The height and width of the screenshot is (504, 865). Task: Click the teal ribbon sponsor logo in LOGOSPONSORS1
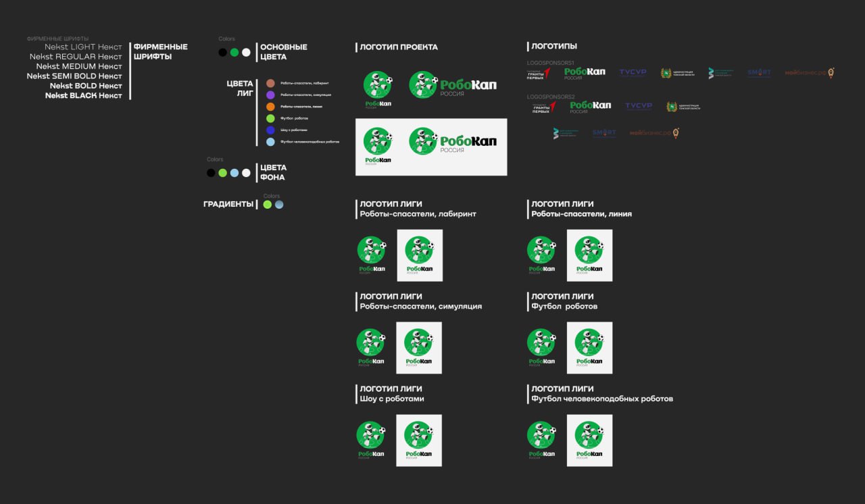click(x=720, y=73)
